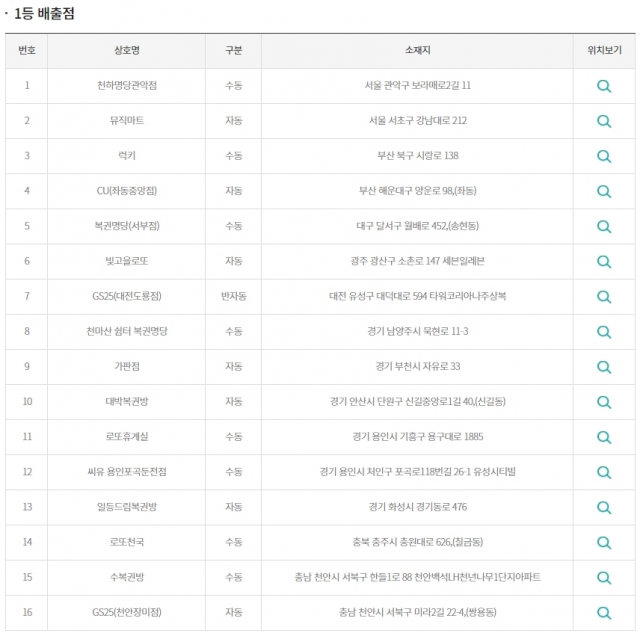This screenshot has height=636, width=640.
Task: Click address 경기 안산시 단원구 신길중앙로1길 40
Action: pyautogui.click(x=402, y=401)
